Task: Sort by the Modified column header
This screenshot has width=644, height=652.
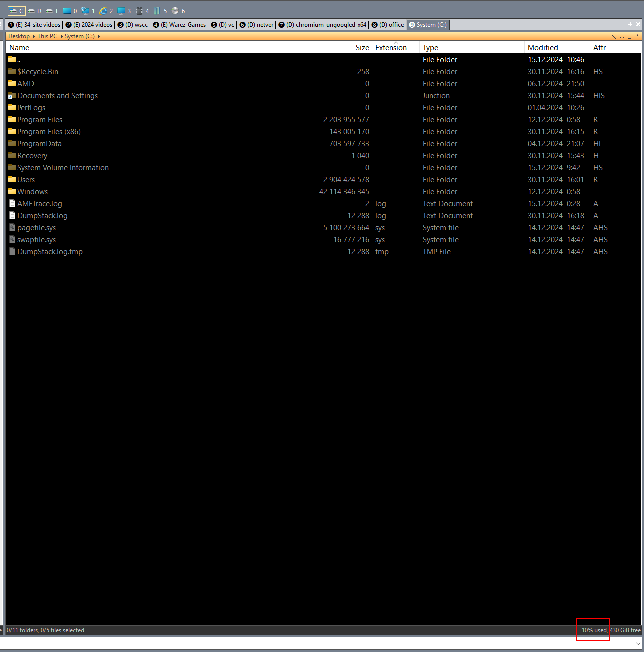Action: 557,48
